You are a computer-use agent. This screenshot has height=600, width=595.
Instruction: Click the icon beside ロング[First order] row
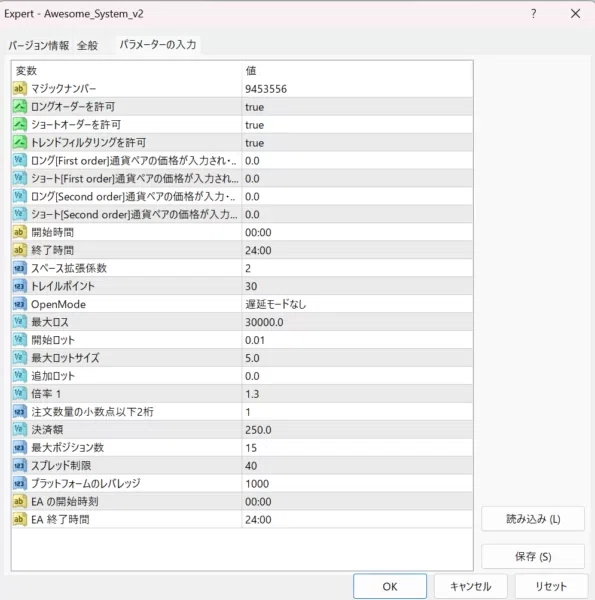[x=20, y=160]
